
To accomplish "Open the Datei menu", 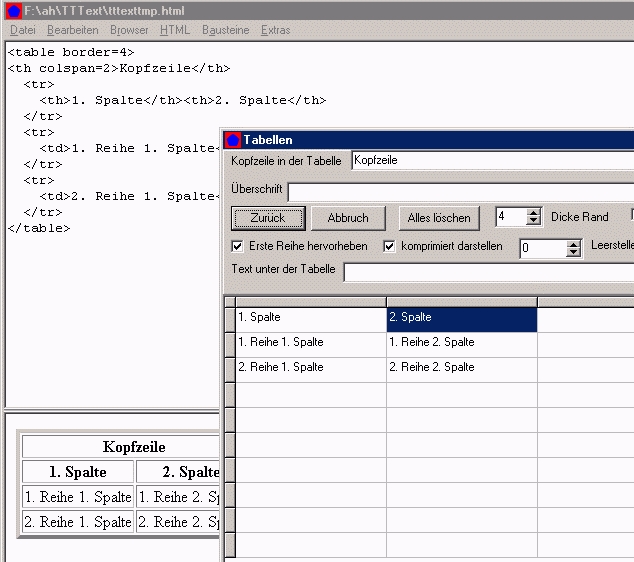I will pos(22,30).
